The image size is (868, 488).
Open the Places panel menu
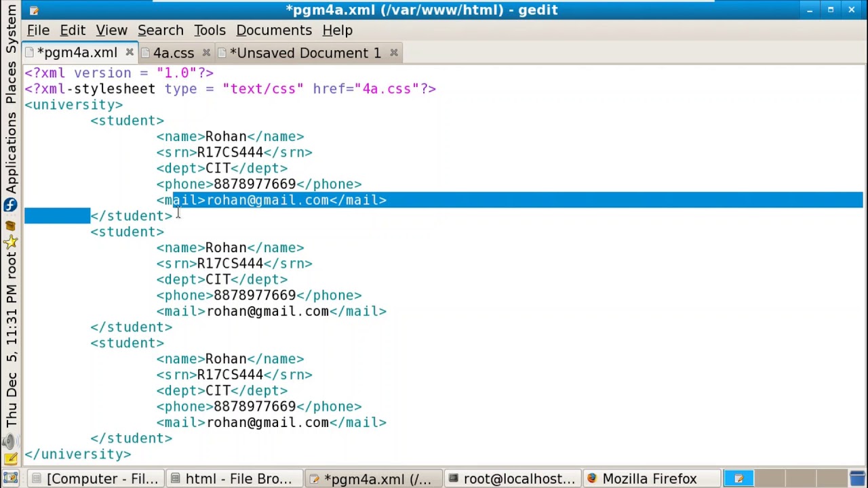point(11,82)
